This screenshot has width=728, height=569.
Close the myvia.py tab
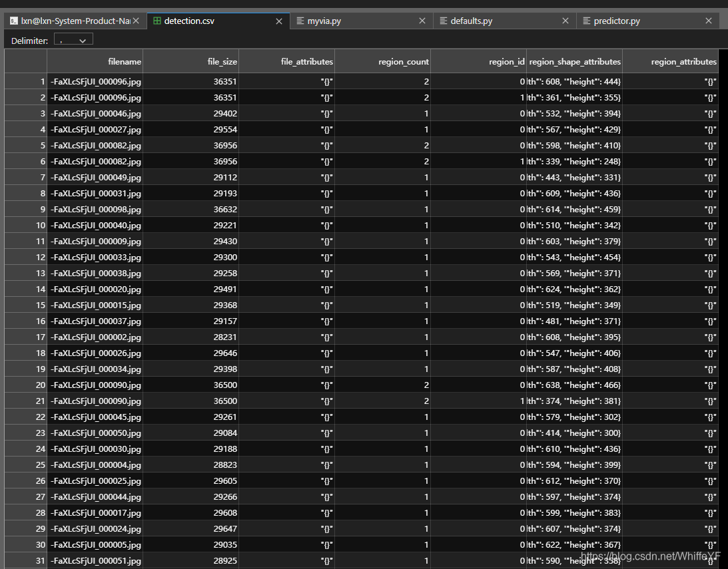point(422,21)
